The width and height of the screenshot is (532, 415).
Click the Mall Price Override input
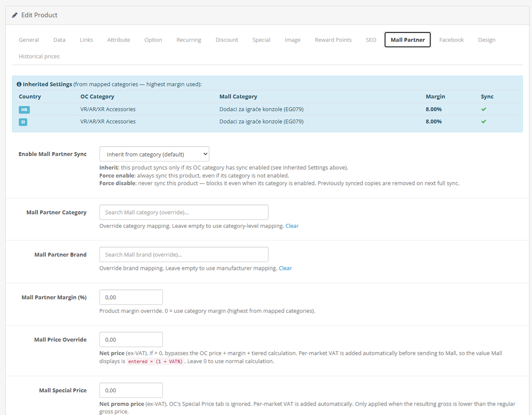tap(131, 339)
